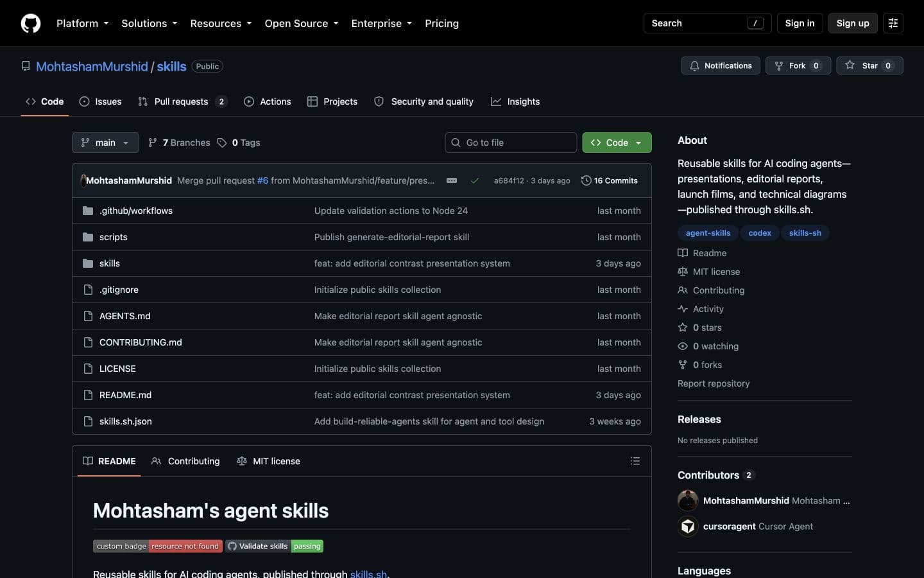
Task: Expand the Enterprise menu
Action: (382, 23)
